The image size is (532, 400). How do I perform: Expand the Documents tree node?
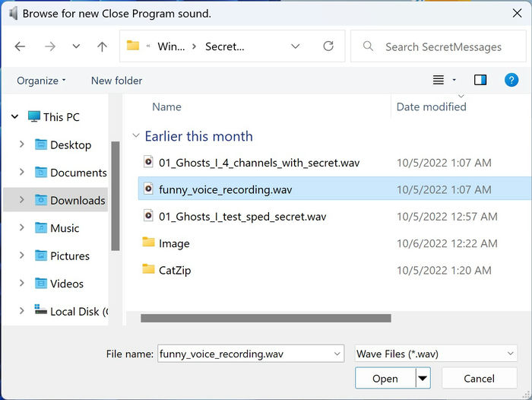pos(22,173)
